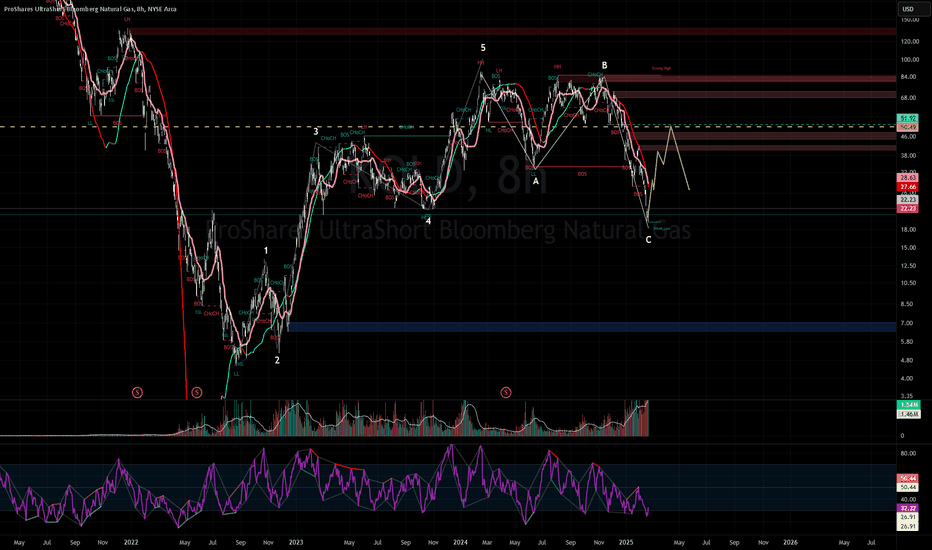Select the blue demand zone rectangle near 7.00
This screenshot has height=550, width=932.
[592, 326]
